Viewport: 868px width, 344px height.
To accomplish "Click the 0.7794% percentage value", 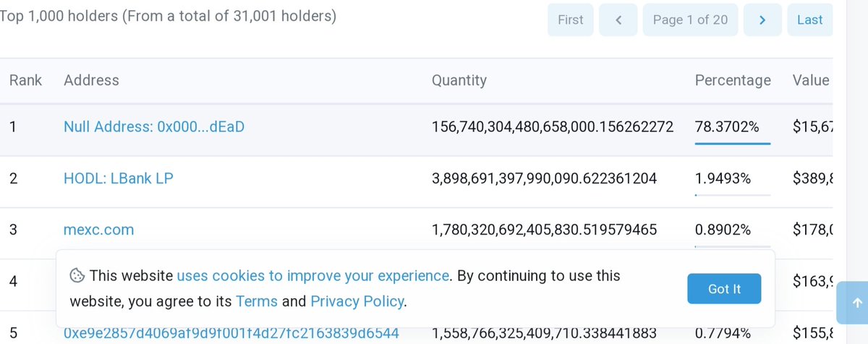I will tap(723, 334).
